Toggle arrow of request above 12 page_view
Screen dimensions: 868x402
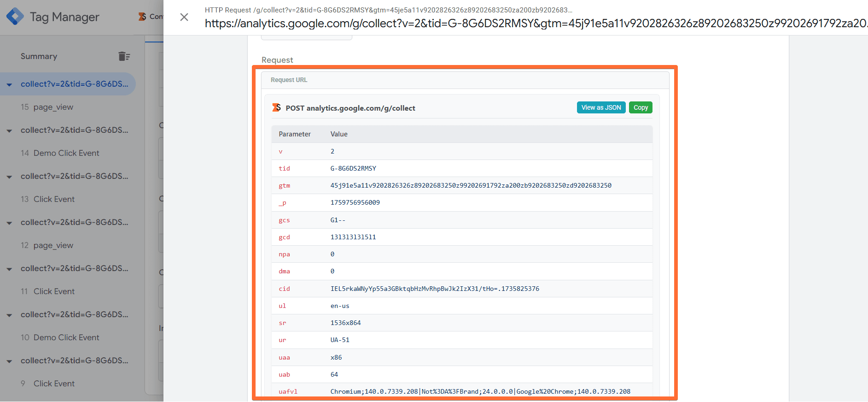9,223
